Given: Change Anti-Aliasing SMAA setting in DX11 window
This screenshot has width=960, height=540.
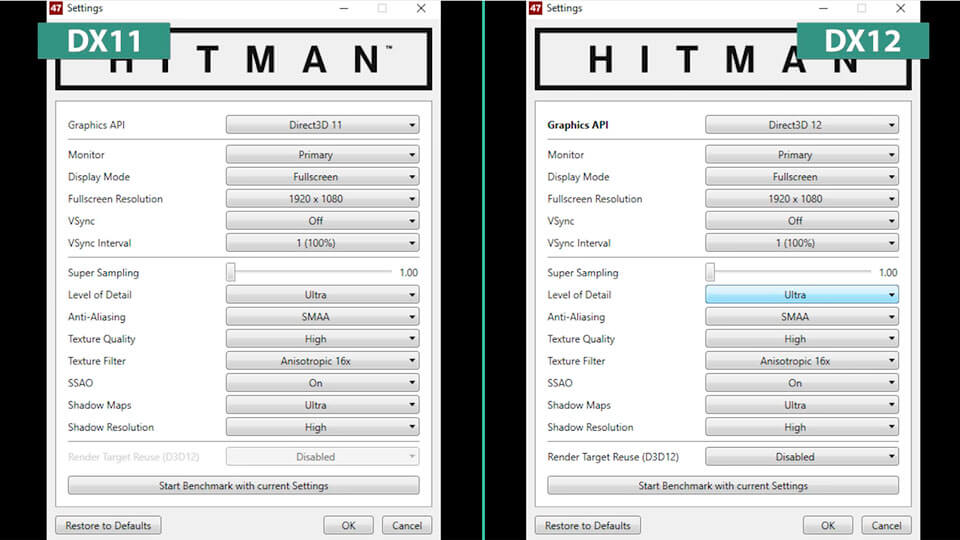Looking at the screenshot, I should tap(323, 317).
